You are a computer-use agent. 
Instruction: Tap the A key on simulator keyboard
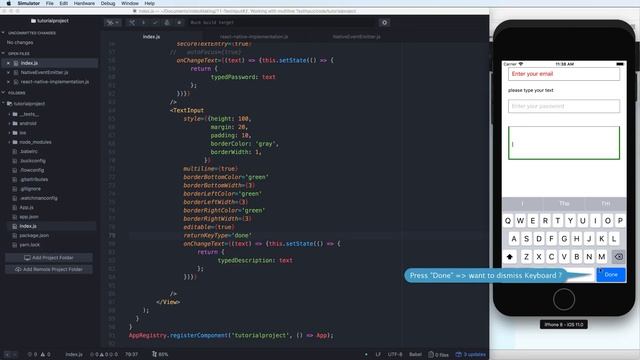(514, 239)
